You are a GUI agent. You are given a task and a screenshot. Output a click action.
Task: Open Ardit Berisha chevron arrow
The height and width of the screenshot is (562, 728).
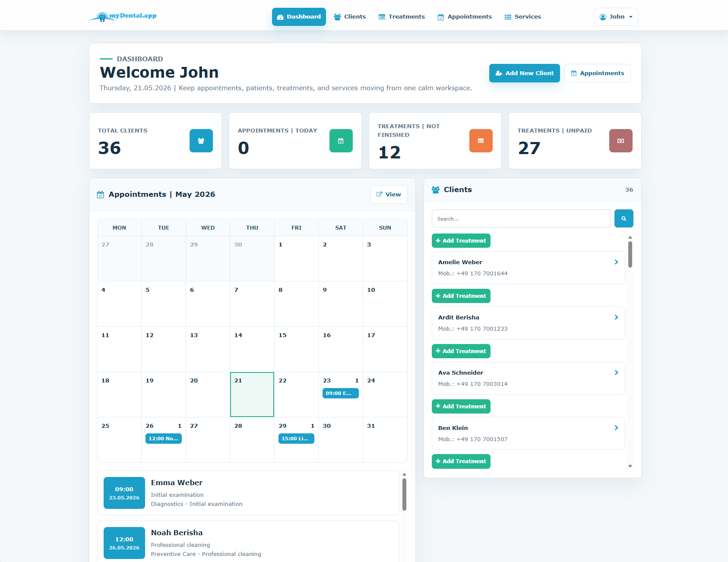point(616,317)
